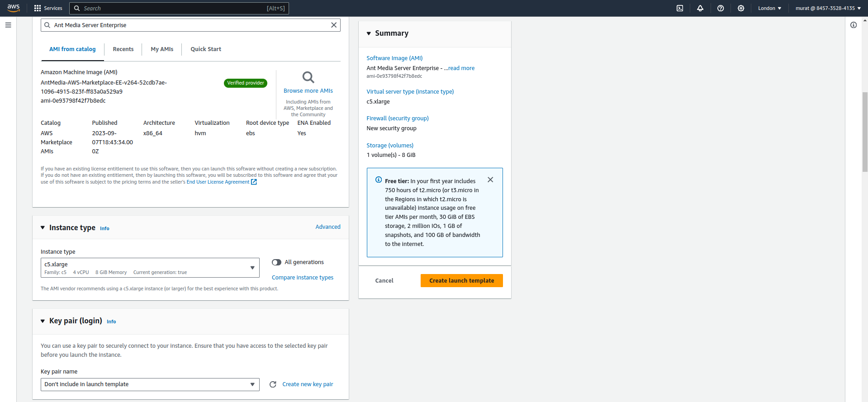Open Virtual server type (instance type) link

410,92
